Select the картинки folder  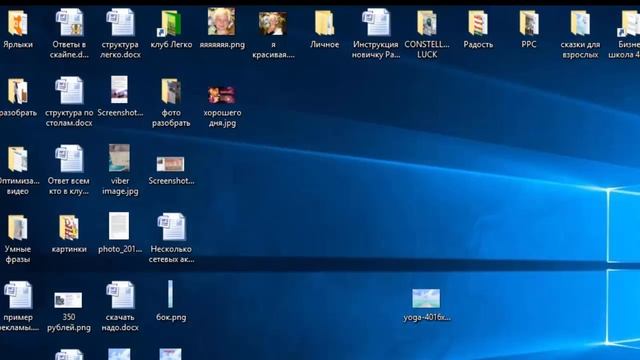coord(69,227)
